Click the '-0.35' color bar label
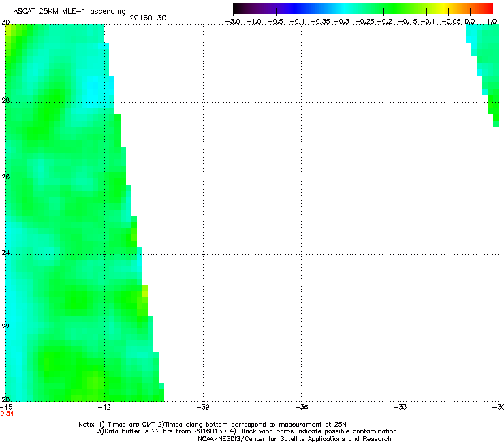 (320, 22)
